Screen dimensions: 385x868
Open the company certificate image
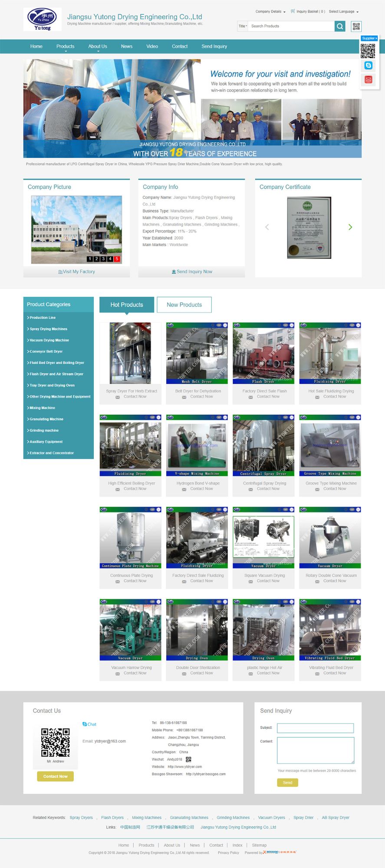[309, 228]
